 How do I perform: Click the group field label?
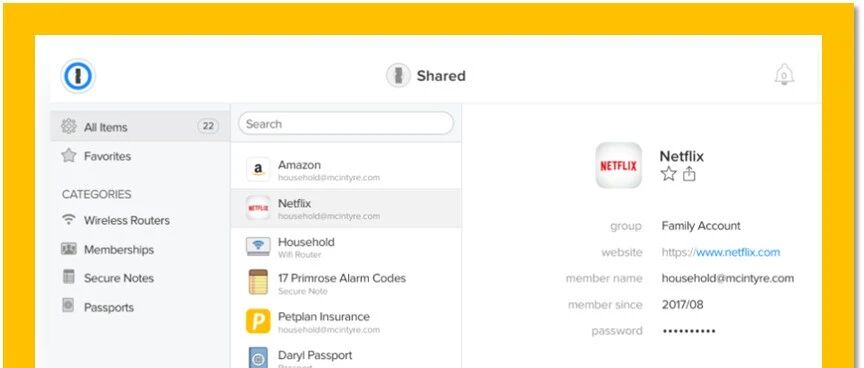[x=626, y=226]
